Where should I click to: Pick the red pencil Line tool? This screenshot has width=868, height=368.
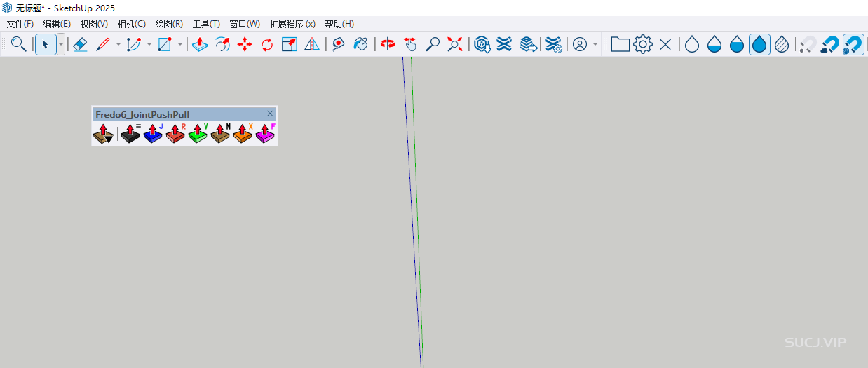click(103, 44)
